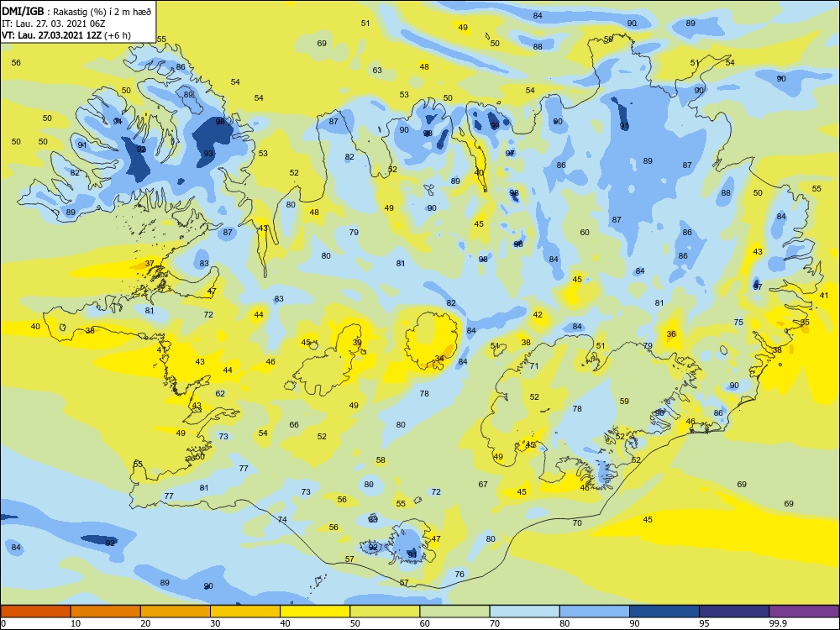Image resolution: width=840 pixels, height=630 pixels.
Task: Click the 'DMI/IGB : Rakastig (%)' title line
Action: (x=77, y=12)
